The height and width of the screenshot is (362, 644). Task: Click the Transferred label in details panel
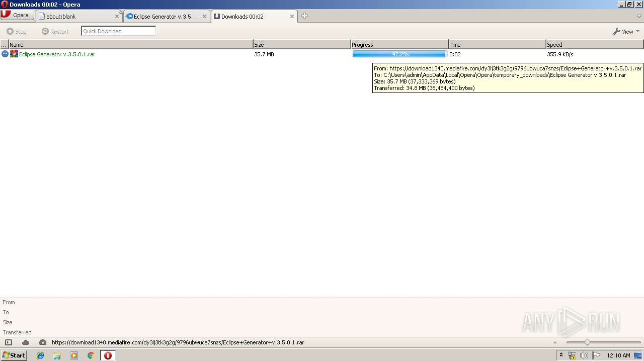pyautogui.click(x=17, y=332)
